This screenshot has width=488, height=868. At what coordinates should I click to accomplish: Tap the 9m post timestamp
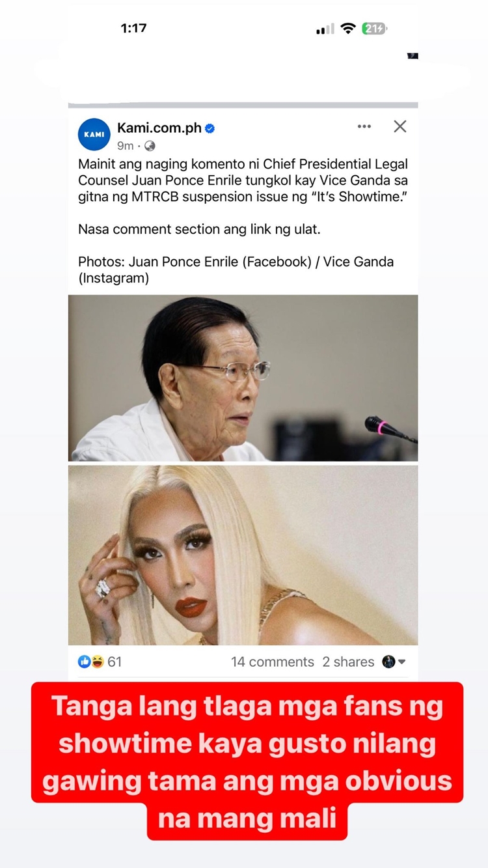126,146
